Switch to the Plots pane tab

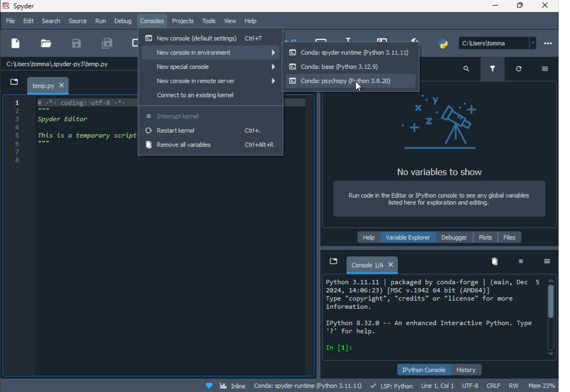485,238
